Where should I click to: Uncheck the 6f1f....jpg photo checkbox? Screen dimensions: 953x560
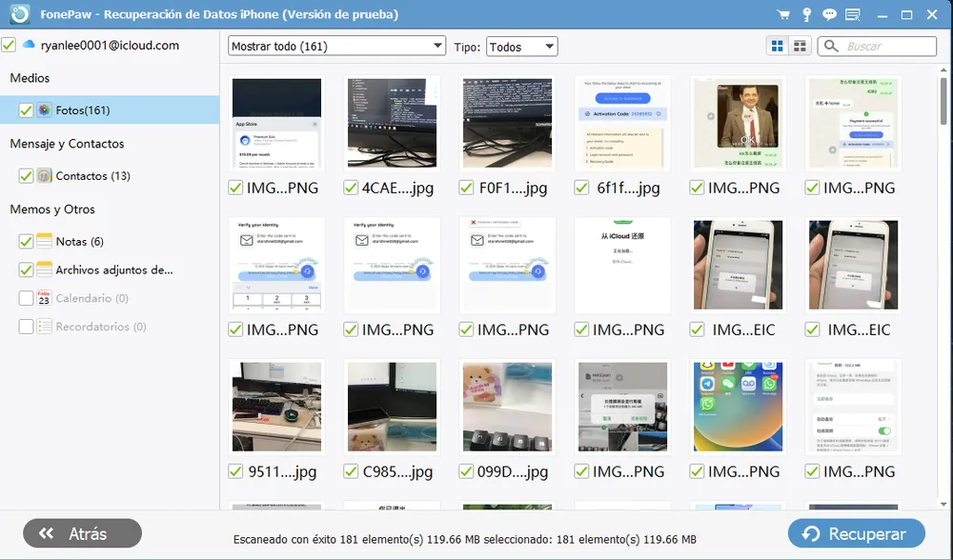point(581,188)
